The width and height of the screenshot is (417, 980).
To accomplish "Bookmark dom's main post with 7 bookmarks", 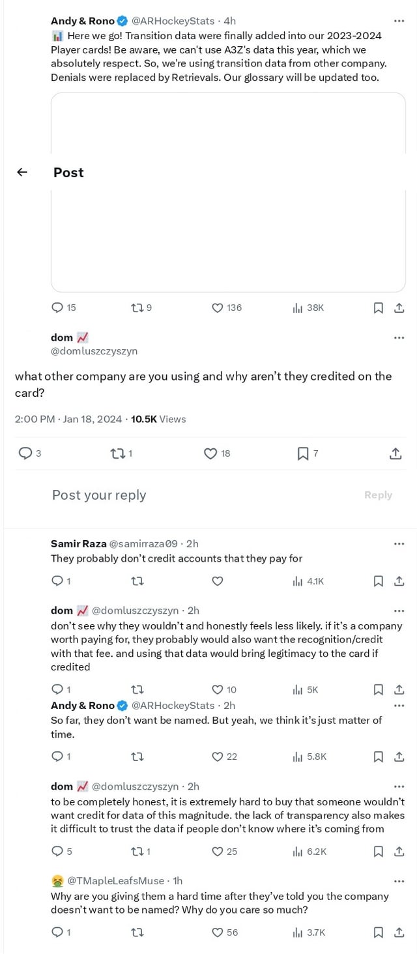I will click(x=303, y=454).
